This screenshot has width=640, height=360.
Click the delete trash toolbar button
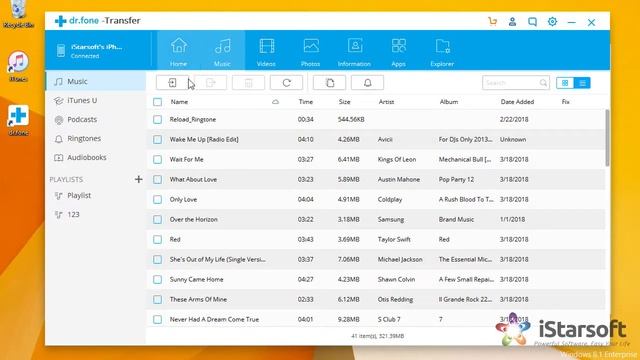point(248,83)
